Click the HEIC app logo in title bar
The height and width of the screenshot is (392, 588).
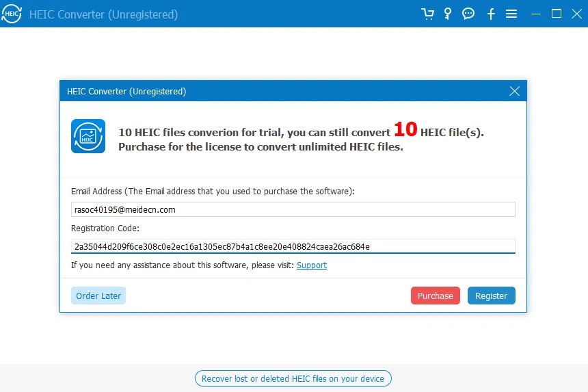pos(12,14)
